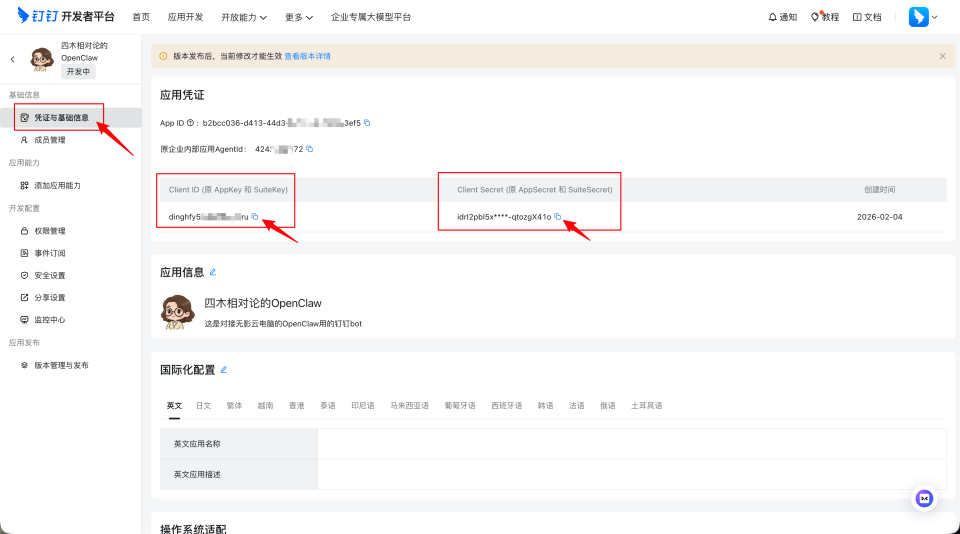Image resolution: width=960 pixels, height=534 pixels.
Task: Click the 英文应用描述 value field
Action: click(632, 475)
